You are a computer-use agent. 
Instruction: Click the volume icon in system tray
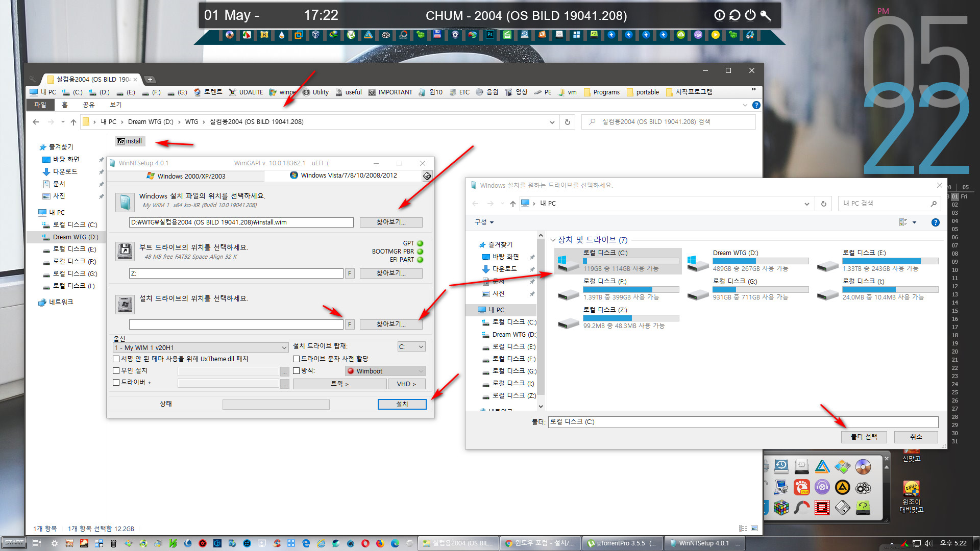pos(928,543)
